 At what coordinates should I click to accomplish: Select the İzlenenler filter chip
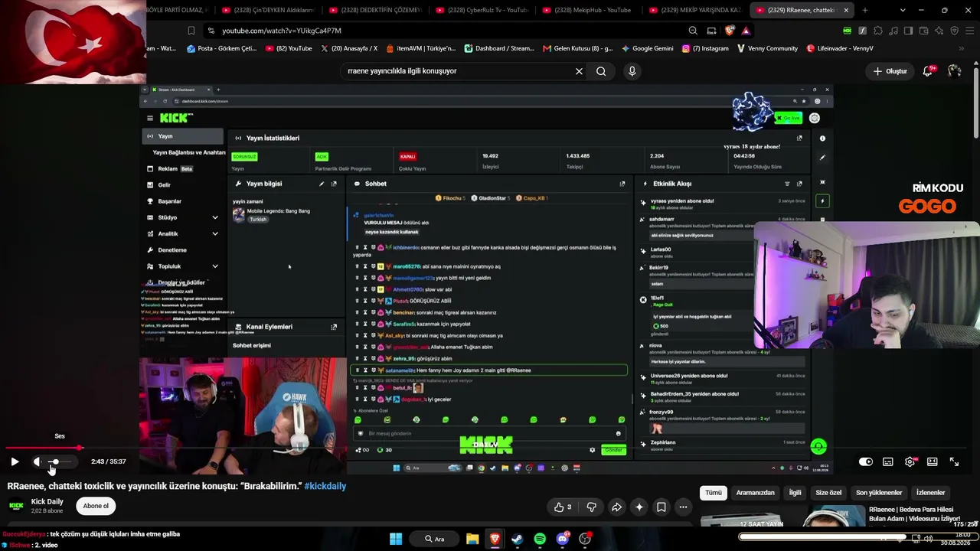[x=931, y=493]
